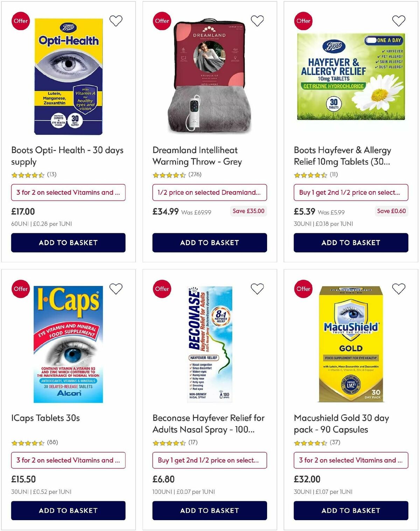
Task: Open the 3 for 2 Vitamins offer on Opti-Health
Action: 68,192
